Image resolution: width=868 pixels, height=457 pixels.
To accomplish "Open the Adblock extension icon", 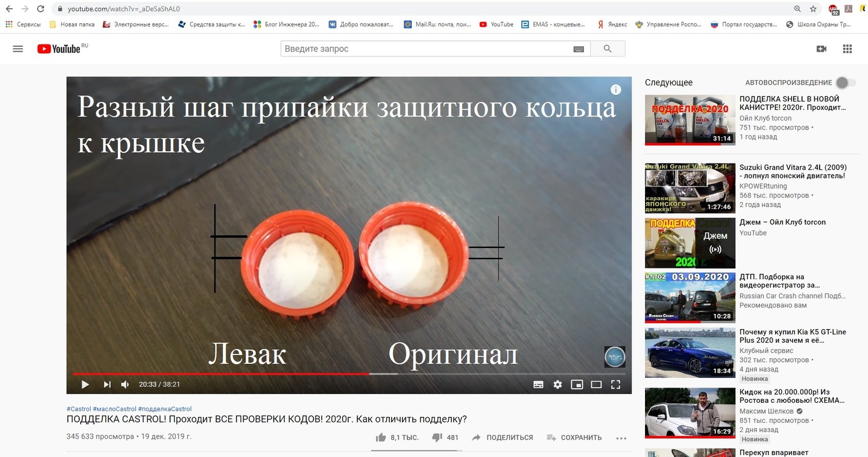I will pyautogui.click(x=833, y=9).
